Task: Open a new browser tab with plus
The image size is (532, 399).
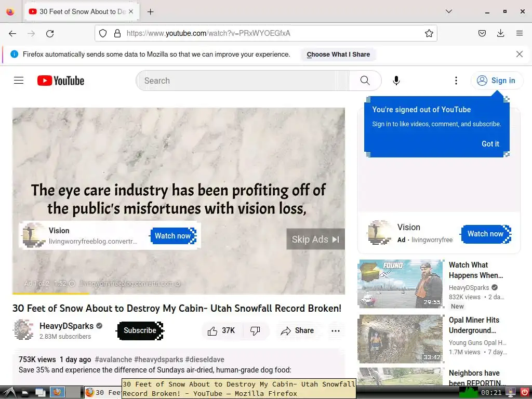Action: 150,12
